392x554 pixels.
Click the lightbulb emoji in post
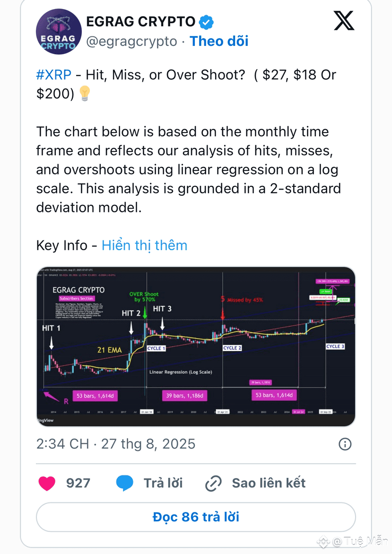85,94
